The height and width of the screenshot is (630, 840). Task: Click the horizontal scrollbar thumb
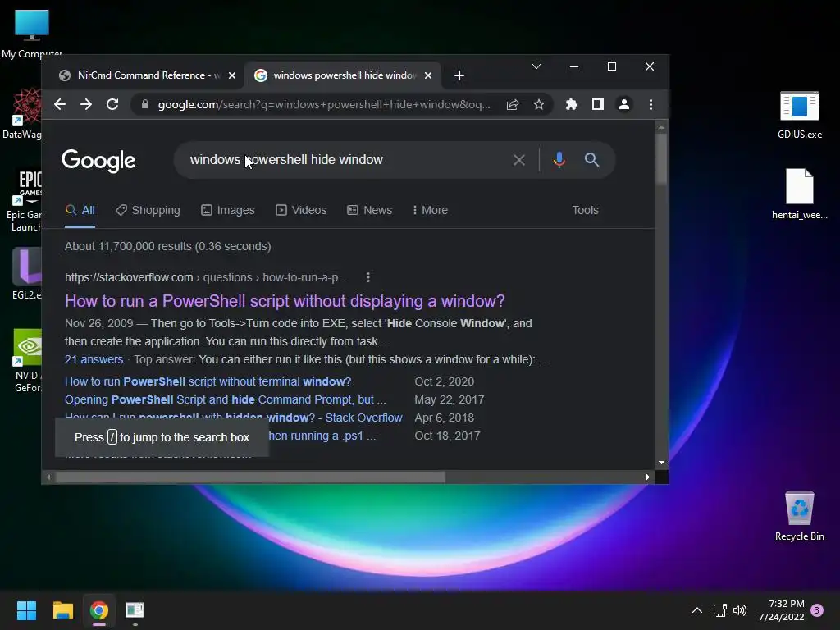[251, 477]
